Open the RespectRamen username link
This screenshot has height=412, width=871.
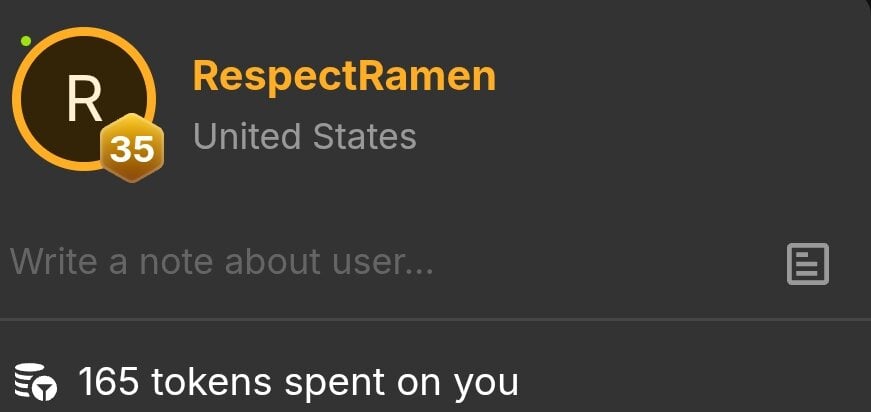(344, 77)
